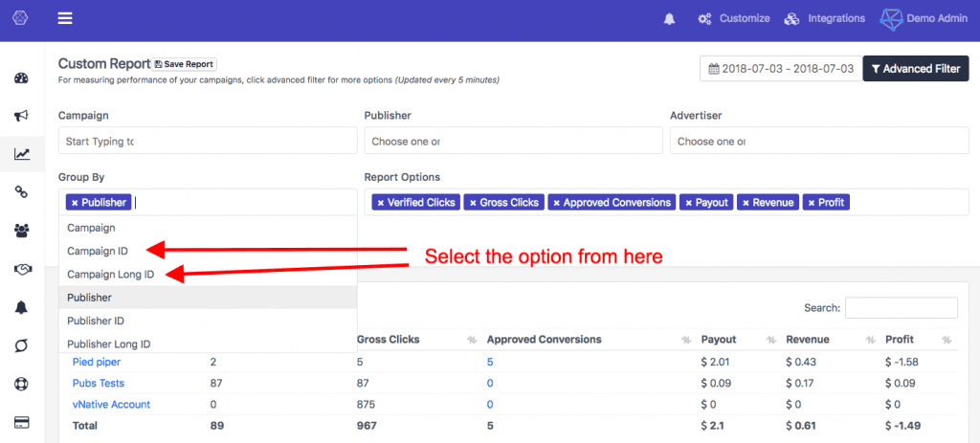
Task: Remove the Verified Clicks report option
Action: (380, 203)
